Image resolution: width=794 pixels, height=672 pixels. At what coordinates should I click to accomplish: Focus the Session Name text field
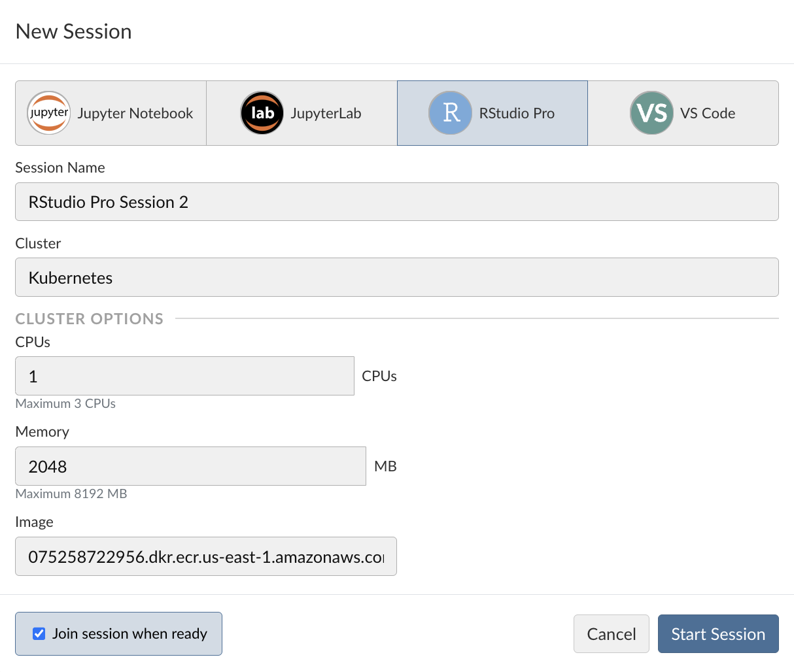point(396,201)
